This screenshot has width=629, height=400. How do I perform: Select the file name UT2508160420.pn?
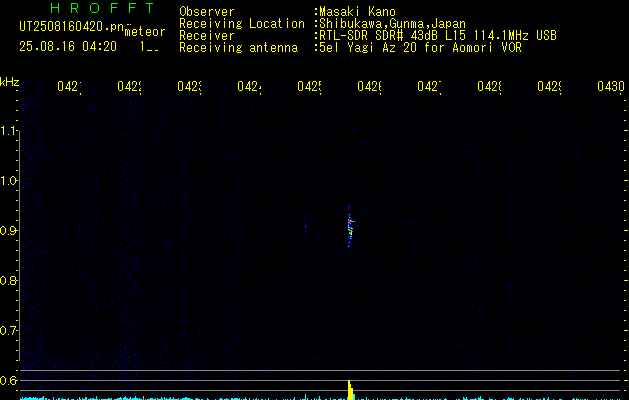click(71, 27)
